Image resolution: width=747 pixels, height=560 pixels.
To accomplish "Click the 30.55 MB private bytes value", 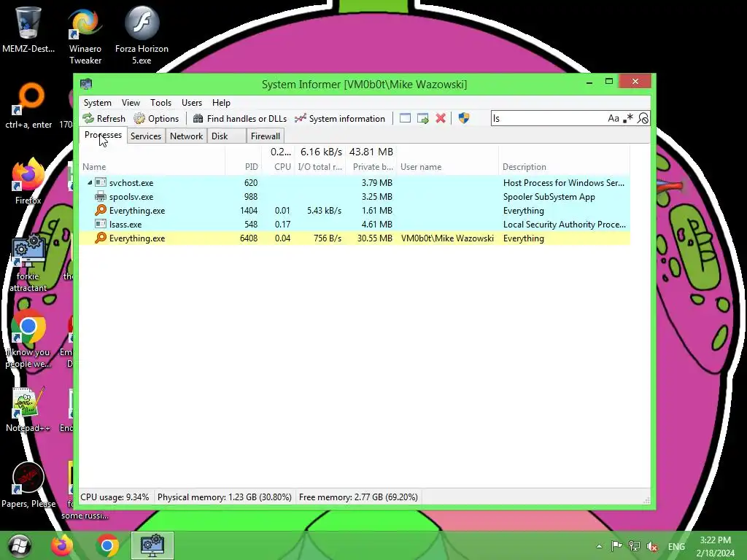I will point(375,238).
